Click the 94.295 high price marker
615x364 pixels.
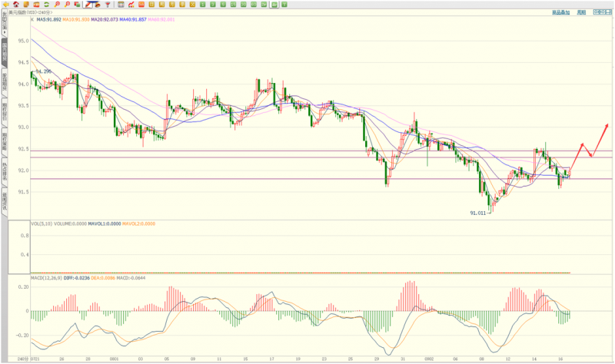[x=42, y=71]
